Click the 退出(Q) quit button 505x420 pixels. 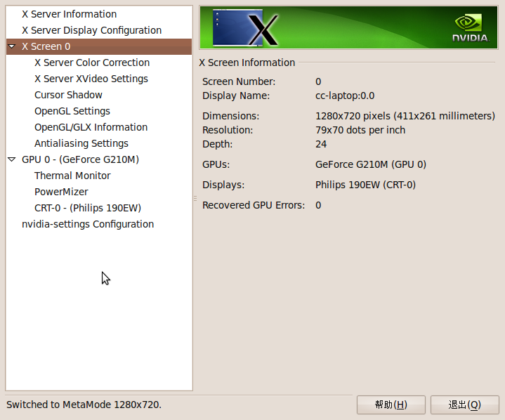click(465, 405)
